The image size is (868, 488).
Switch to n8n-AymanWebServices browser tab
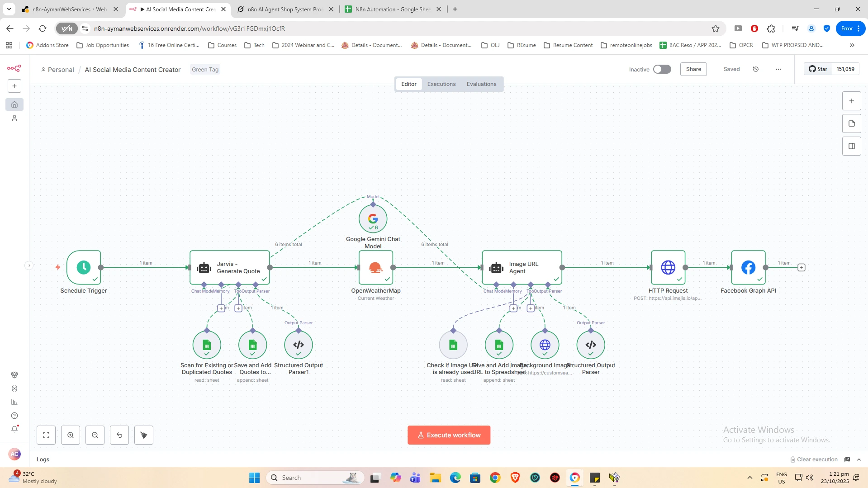(71, 9)
